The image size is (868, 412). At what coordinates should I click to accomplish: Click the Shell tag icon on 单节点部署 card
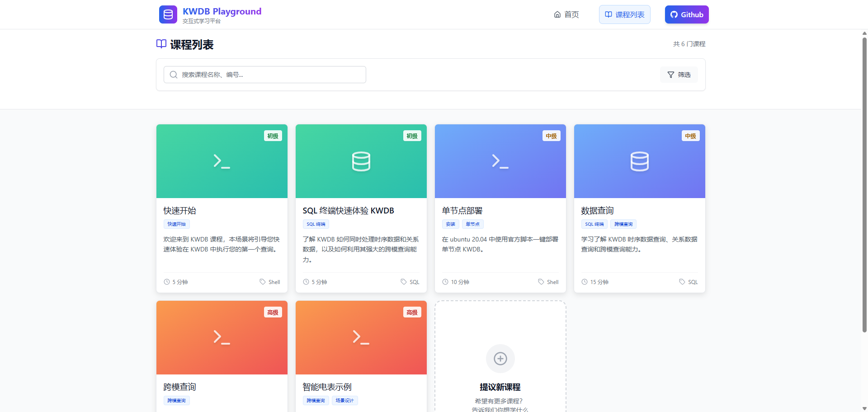pyautogui.click(x=541, y=282)
